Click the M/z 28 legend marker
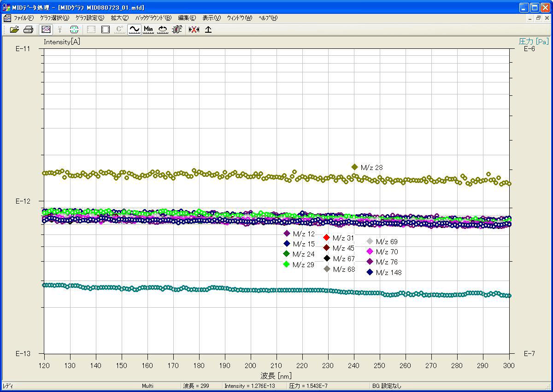The width and height of the screenshot is (553, 392). [354, 167]
